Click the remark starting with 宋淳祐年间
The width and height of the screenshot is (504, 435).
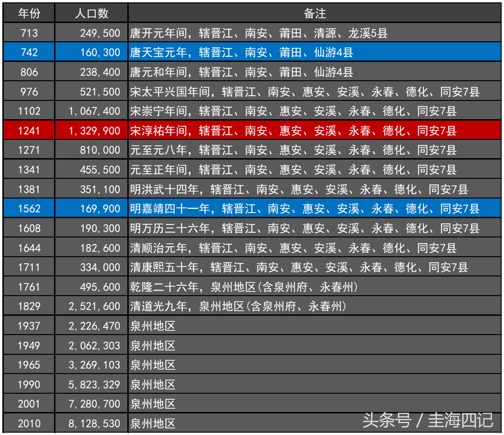pyautogui.click(x=293, y=130)
